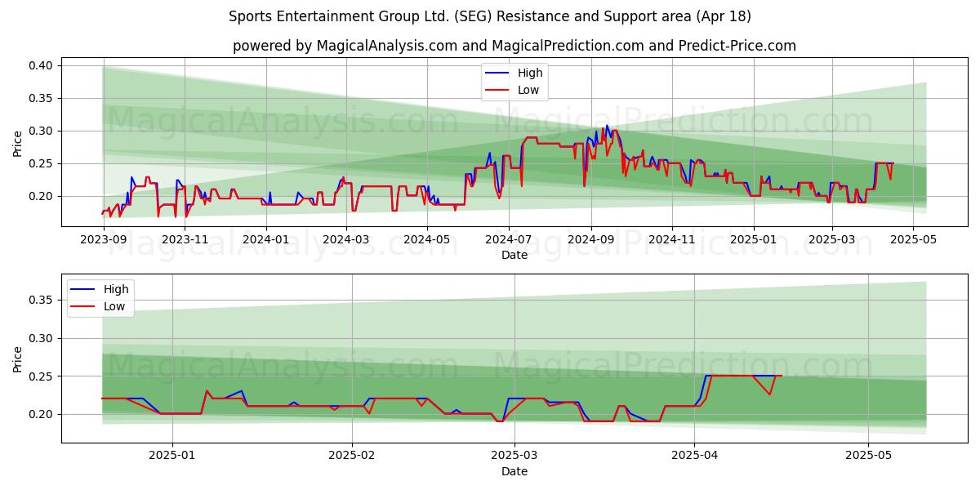Click the 2024-07 date tick label
Viewport: 980px width, 490px height.
coord(508,239)
